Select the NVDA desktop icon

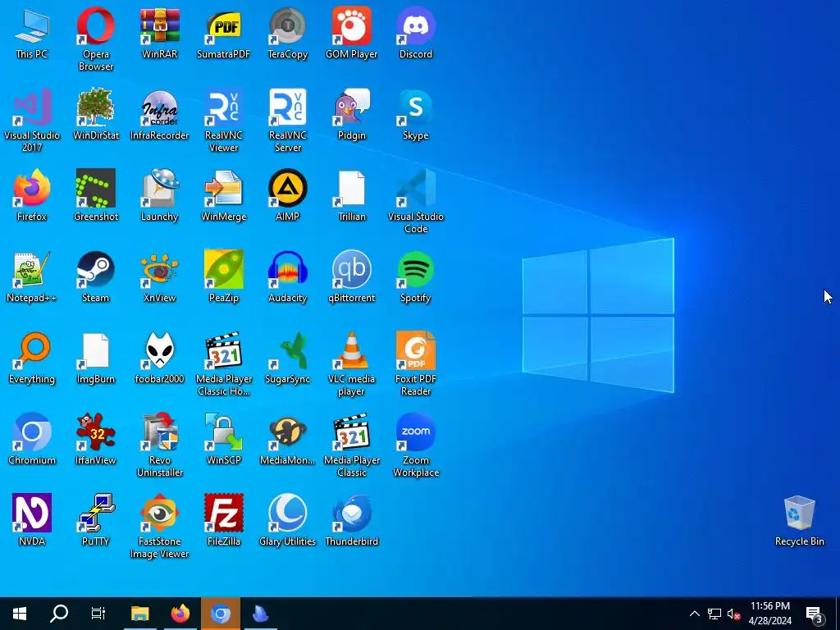(x=32, y=520)
